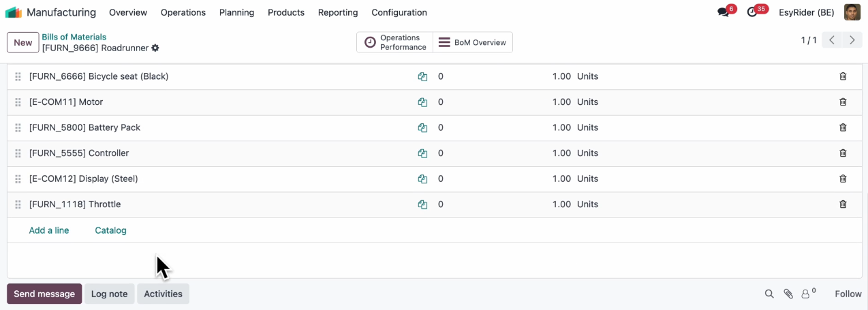Expand the Planning menu dropdown
This screenshot has height=310, width=868.
click(x=236, y=12)
